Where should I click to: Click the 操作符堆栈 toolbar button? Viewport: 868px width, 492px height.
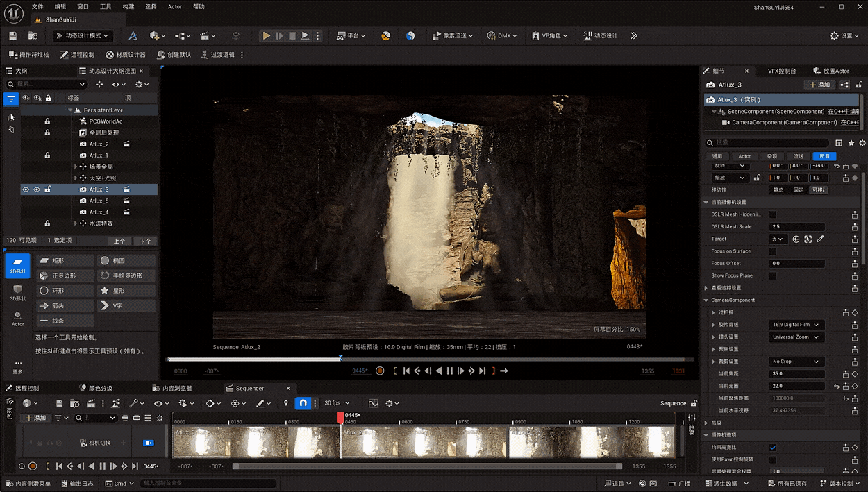click(28, 54)
